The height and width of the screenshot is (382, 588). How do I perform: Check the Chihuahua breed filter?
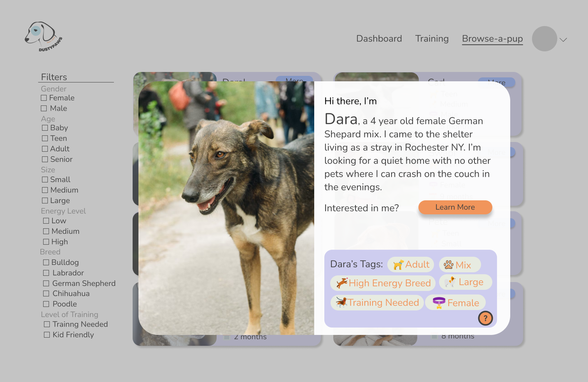(x=46, y=294)
